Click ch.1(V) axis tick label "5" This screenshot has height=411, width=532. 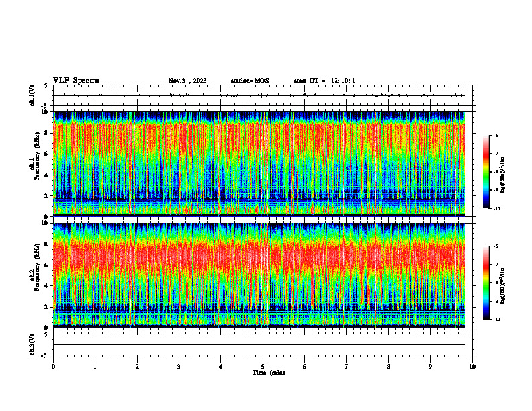(46, 85)
